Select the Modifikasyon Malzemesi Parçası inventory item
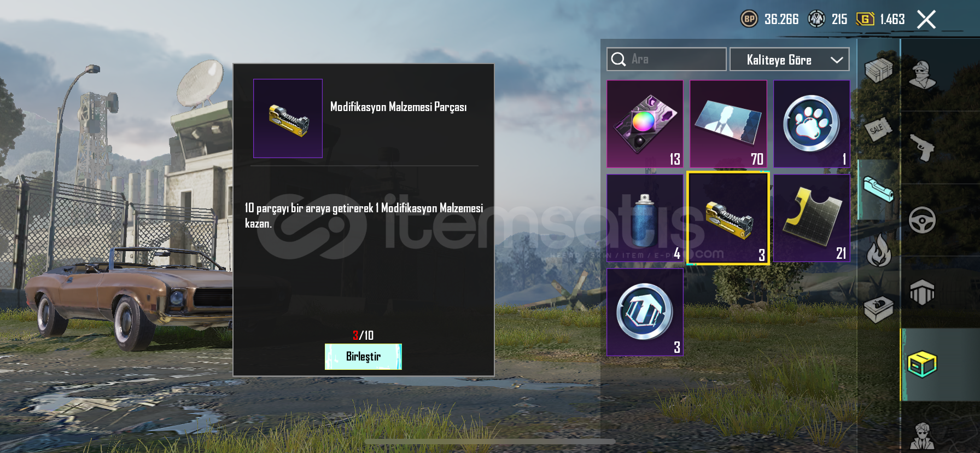The width and height of the screenshot is (980, 453). click(x=728, y=218)
